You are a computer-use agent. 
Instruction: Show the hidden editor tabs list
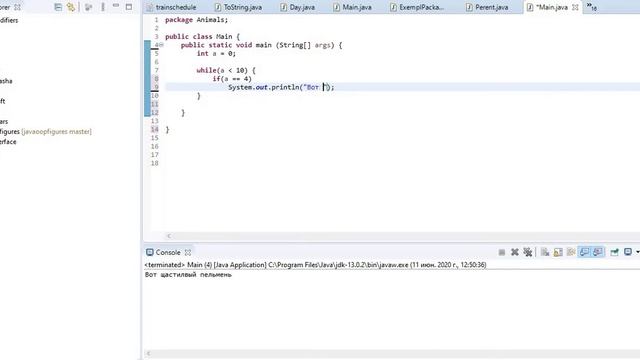[591, 7]
